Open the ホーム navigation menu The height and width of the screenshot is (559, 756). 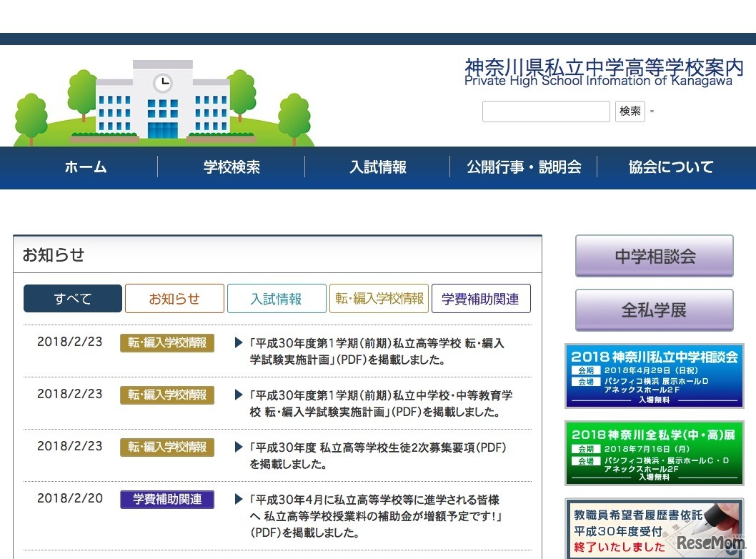tap(85, 167)
